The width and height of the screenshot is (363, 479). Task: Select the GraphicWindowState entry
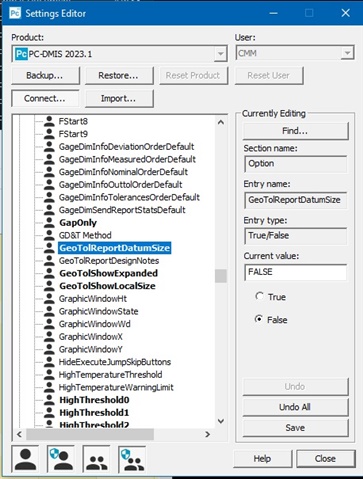point(98,311)
